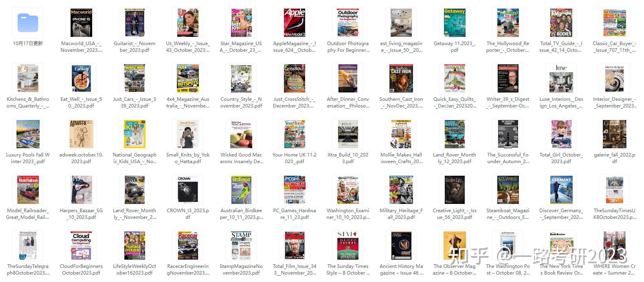
Task: Open AppleMagazine Issue 624 thumbnail
Action: tap(295, 23)
